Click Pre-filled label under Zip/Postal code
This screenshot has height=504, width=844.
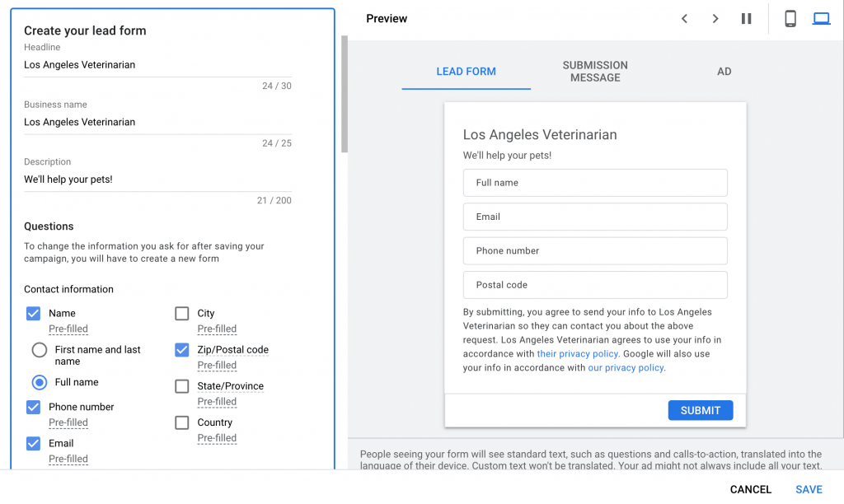click(217, 366)
